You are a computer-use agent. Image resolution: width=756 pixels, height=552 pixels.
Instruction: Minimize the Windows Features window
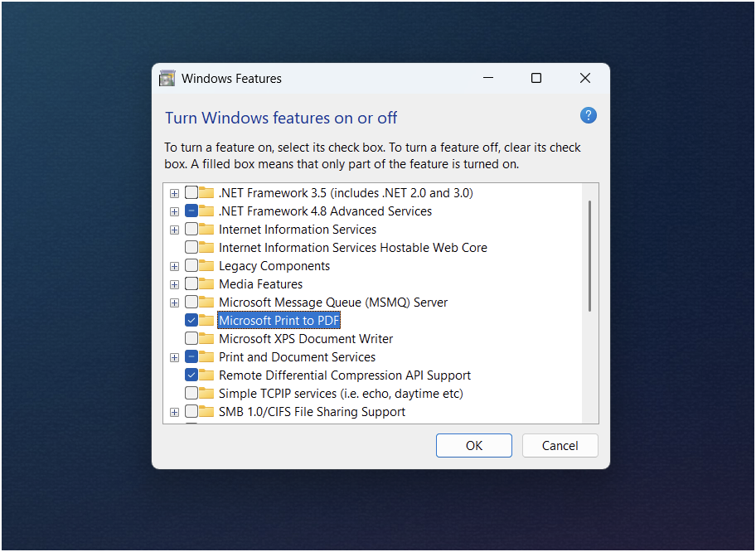[488, 78]
